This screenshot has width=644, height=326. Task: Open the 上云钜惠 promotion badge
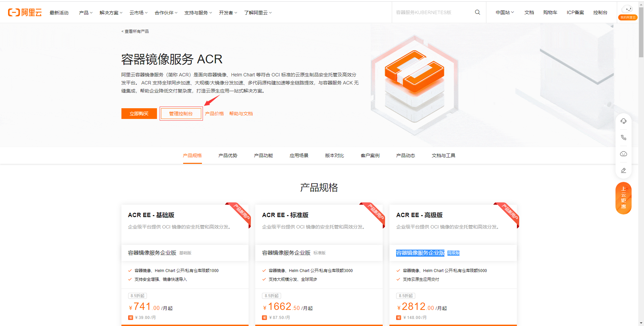pos(624,198)
